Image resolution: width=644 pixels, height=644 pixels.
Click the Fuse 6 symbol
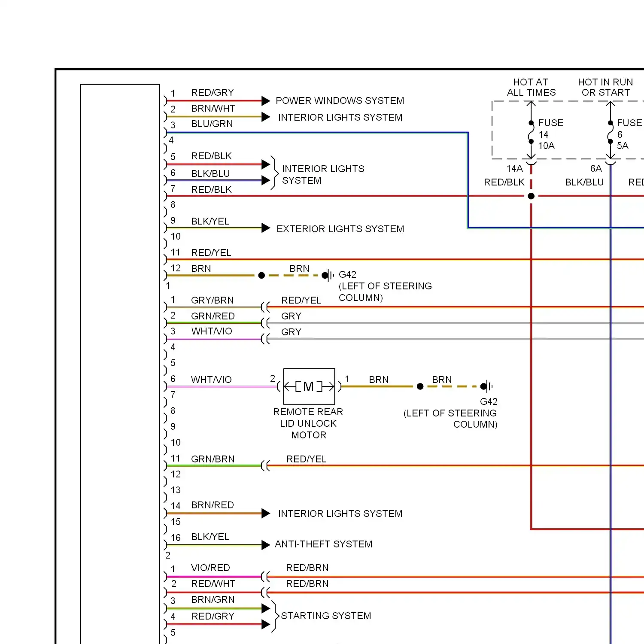click(x=610, y=132)
